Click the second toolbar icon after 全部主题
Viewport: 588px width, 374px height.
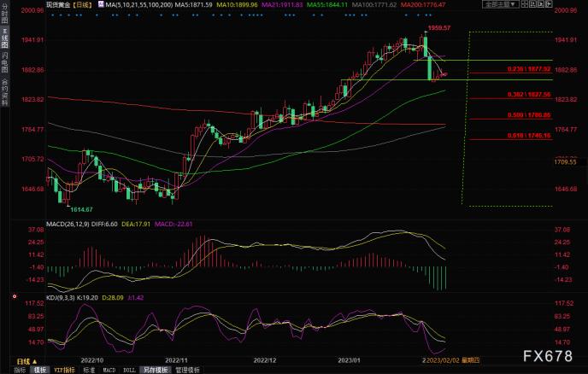[533, 4]
